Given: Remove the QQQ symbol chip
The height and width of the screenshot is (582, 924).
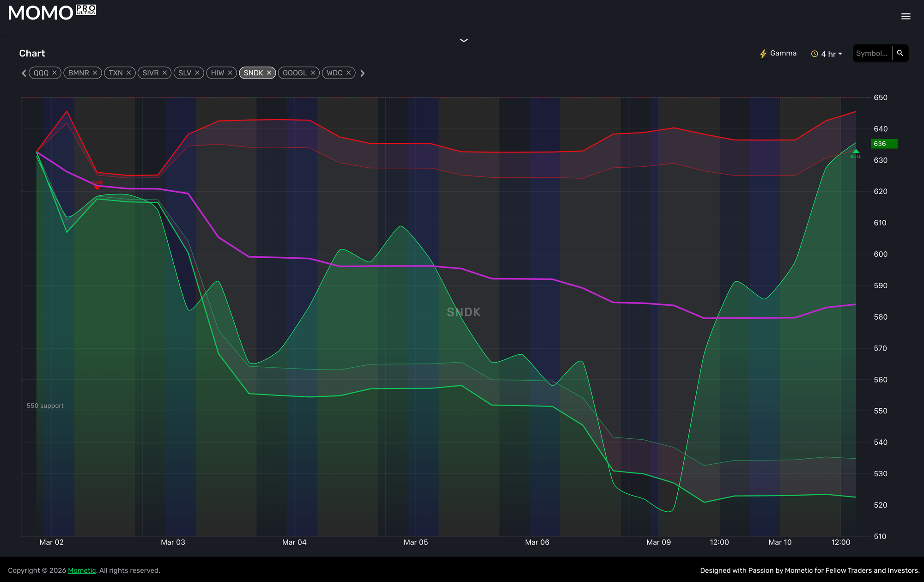Looking at the screenshot, I should click(55, 73).
